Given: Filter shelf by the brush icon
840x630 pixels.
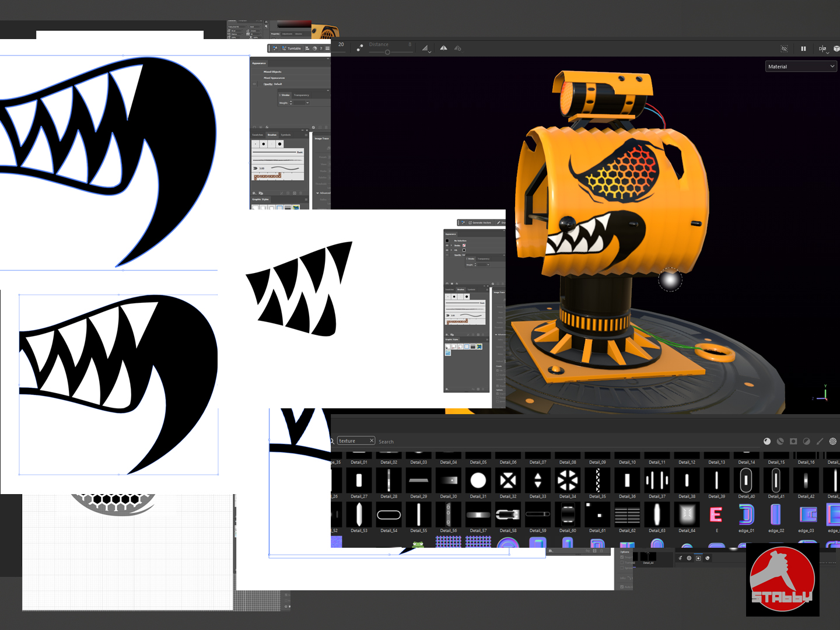Looking at the screenshot, I should (x=820, y=441).
